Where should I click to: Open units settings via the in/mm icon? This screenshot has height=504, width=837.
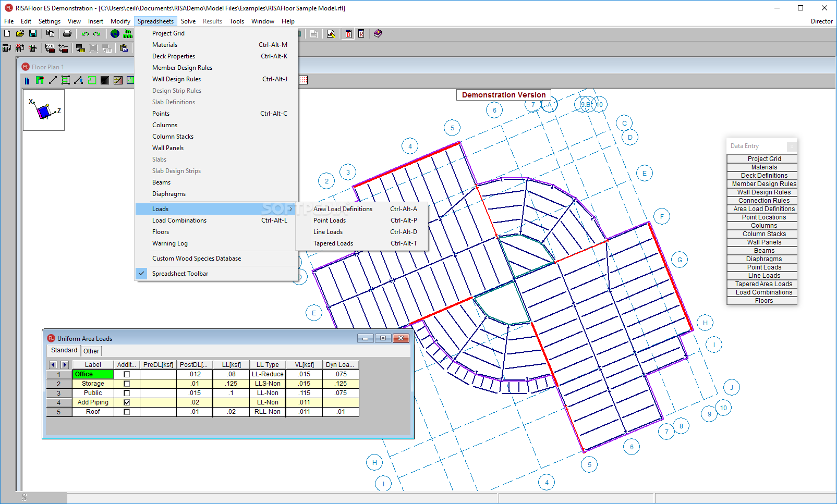[x=128, y=33]
